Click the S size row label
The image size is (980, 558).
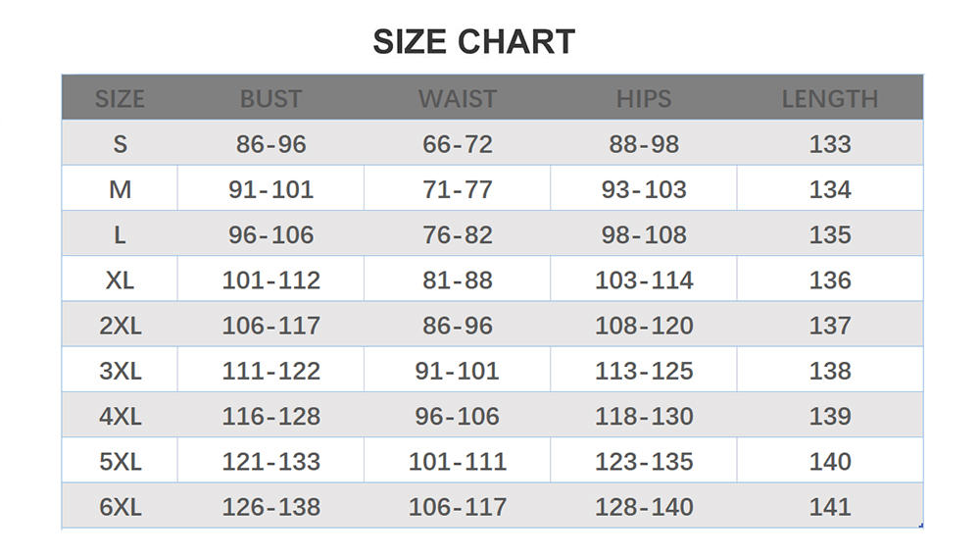pyautogui.click(x=120, y=144)
